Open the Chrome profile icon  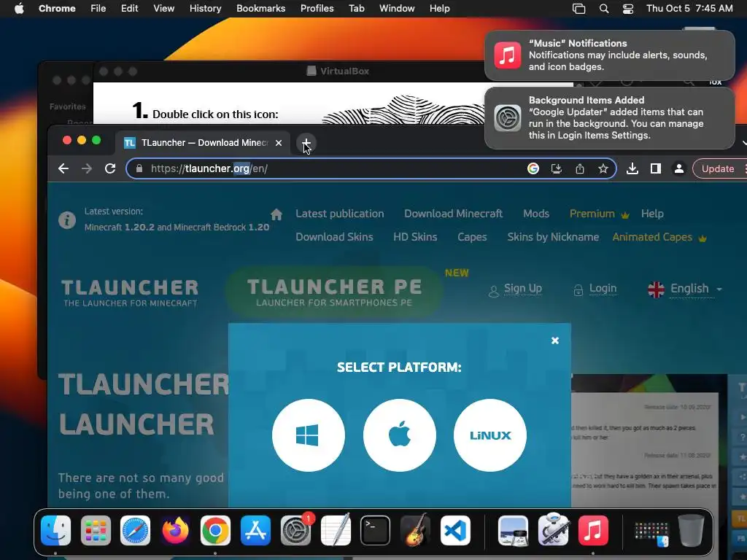[679, 168]
